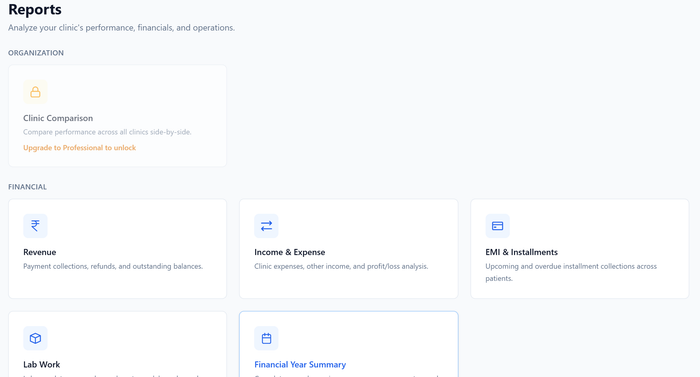
Task: Click the 'Payment collections, refunds' description text
Action: tap(113, 266)
